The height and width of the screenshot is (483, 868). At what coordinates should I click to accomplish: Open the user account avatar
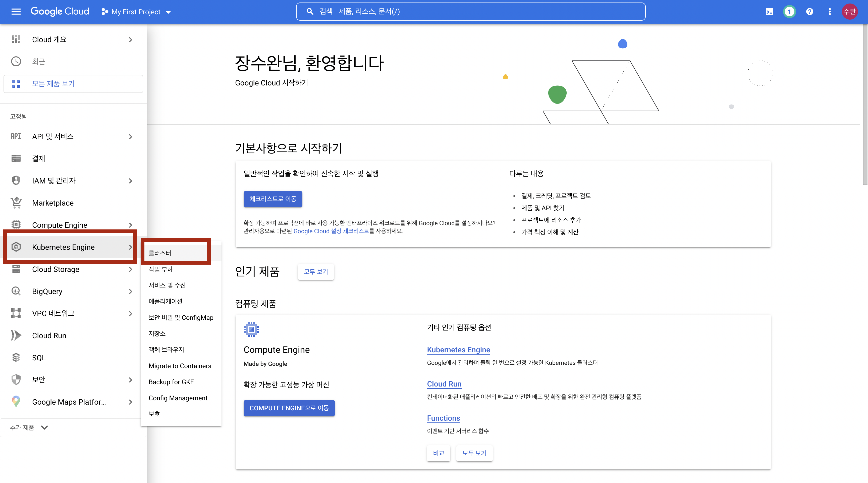(850, 12)
